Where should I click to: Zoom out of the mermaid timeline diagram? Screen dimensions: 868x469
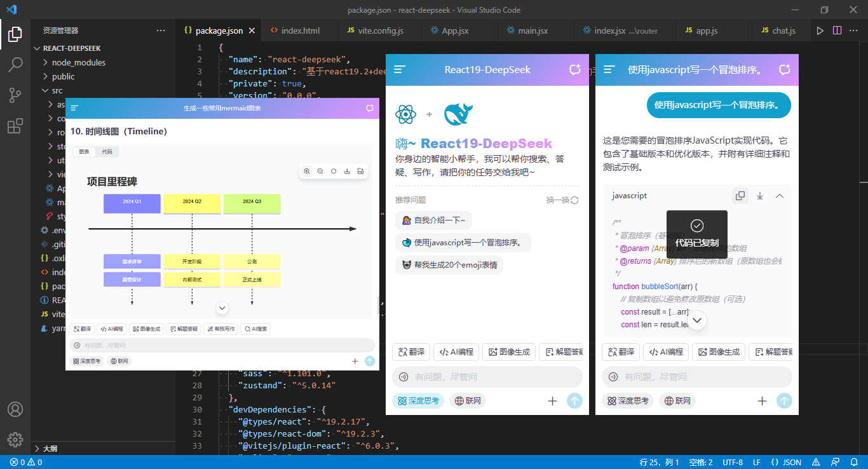[320, 171]
